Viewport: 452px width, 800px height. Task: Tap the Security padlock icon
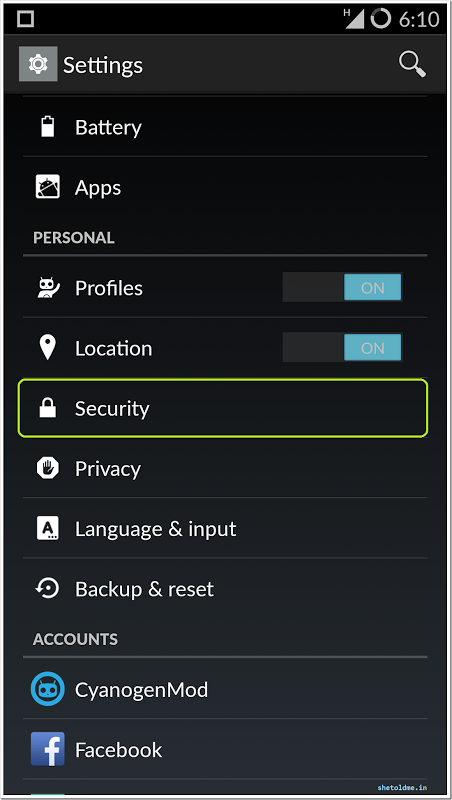(47, 408)
